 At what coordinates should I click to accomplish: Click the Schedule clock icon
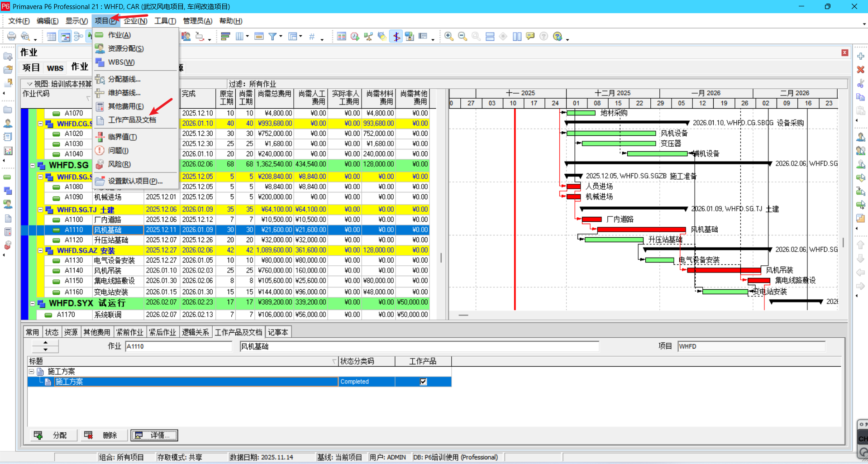pos(355,37)
